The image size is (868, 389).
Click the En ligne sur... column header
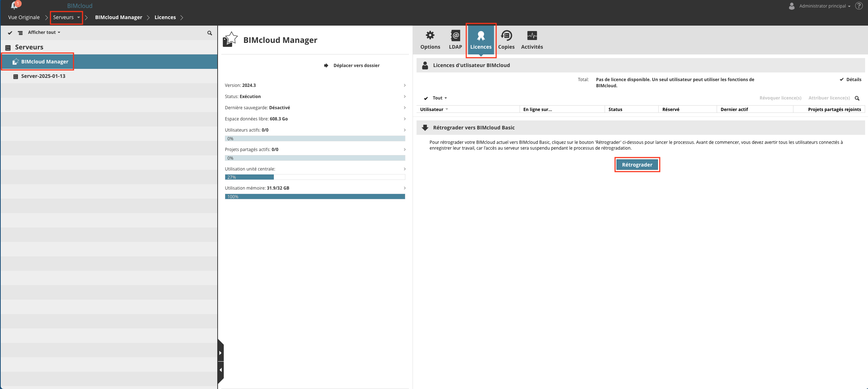562,109
